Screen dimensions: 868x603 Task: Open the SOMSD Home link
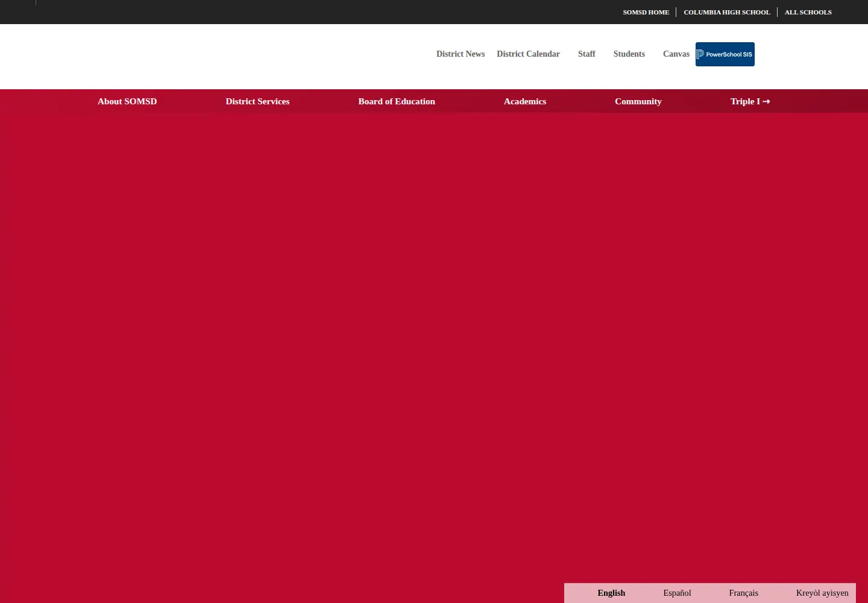tap(646, 12)
